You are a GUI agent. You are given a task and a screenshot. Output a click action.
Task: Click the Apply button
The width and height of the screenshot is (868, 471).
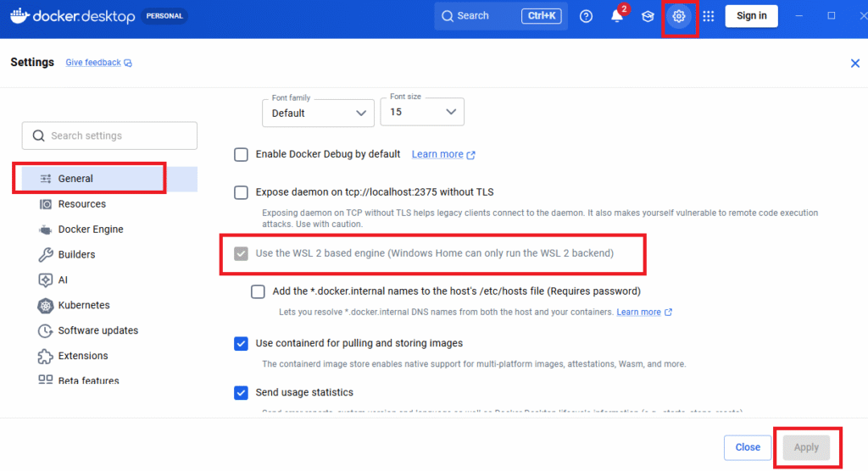[x=806, y=447]
